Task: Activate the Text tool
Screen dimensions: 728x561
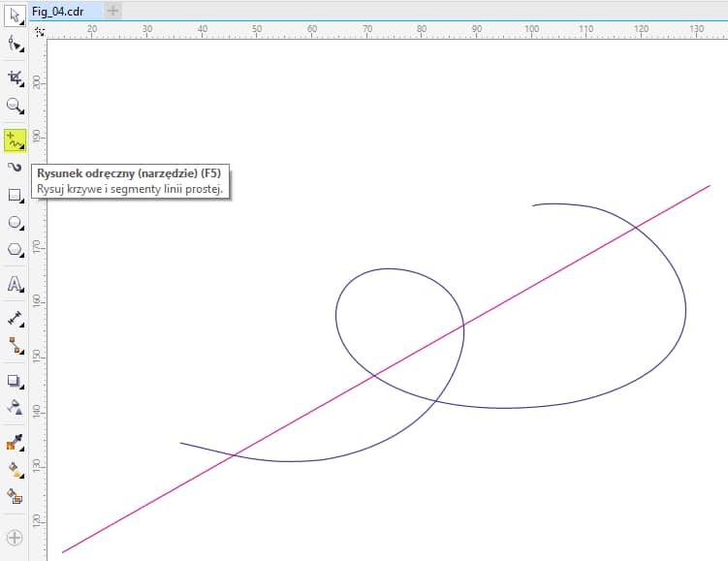Action: tap(15, 284)
